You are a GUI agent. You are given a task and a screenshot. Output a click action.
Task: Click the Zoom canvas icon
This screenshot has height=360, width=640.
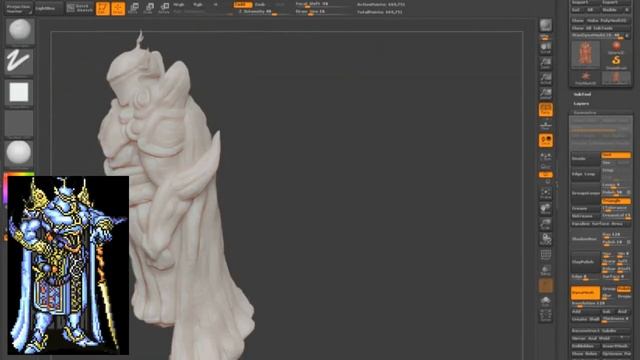(x=546, y=63)
